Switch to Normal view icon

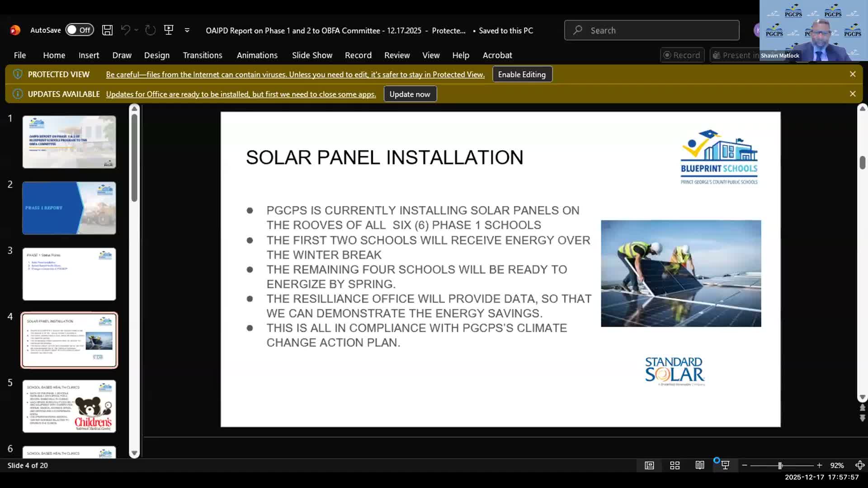click(649, 465)
